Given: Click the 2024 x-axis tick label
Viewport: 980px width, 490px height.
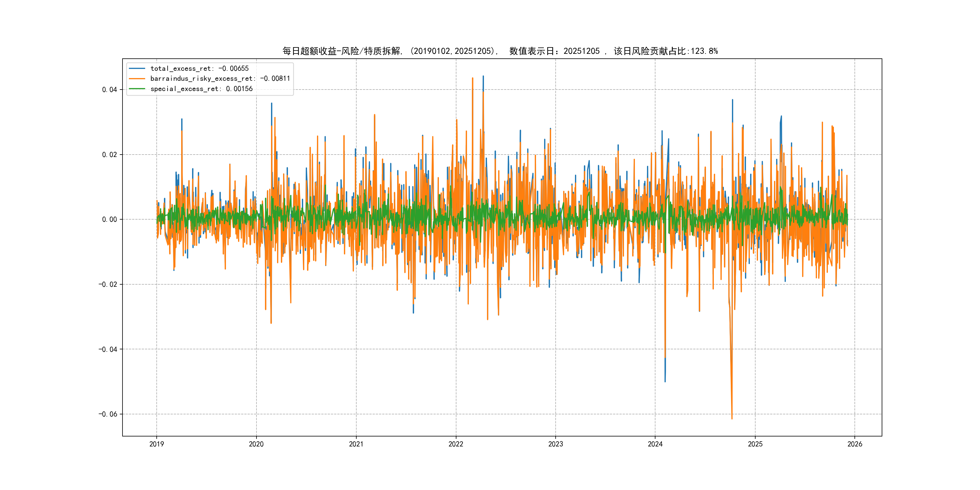Looking at the screenshot, I should pyautogui.click(x=655, y=444).
